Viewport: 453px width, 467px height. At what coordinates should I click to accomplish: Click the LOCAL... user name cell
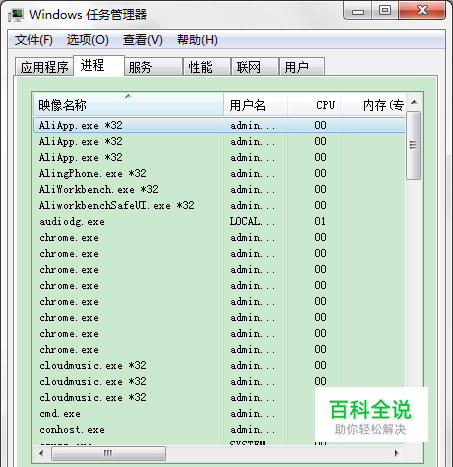(252, 221)
